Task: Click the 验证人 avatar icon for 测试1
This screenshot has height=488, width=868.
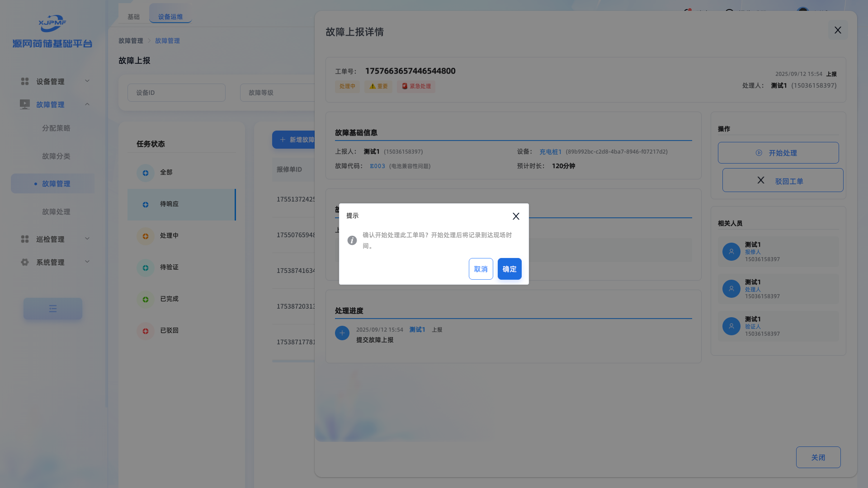Action: pyautogui.click(x=731, y=326)
